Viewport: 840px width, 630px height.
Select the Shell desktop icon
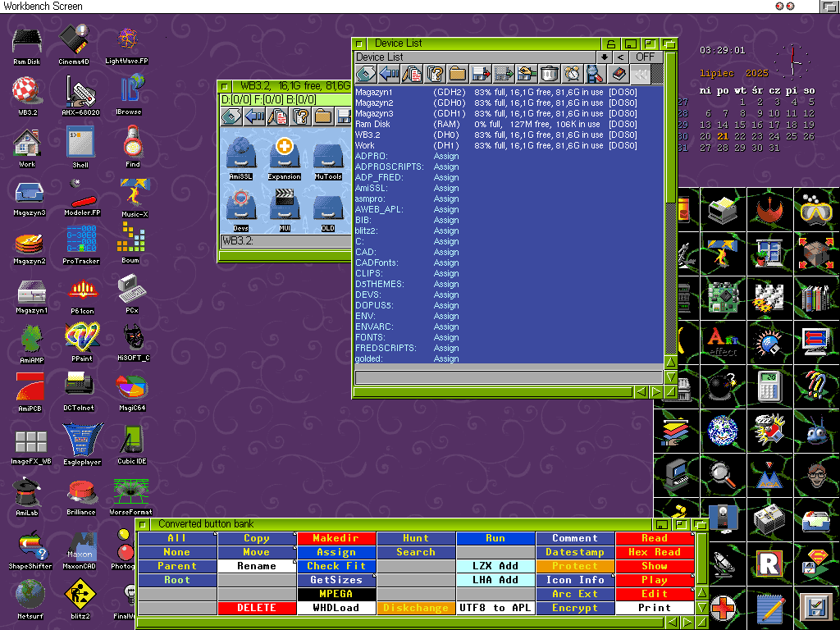click(80, 147)
